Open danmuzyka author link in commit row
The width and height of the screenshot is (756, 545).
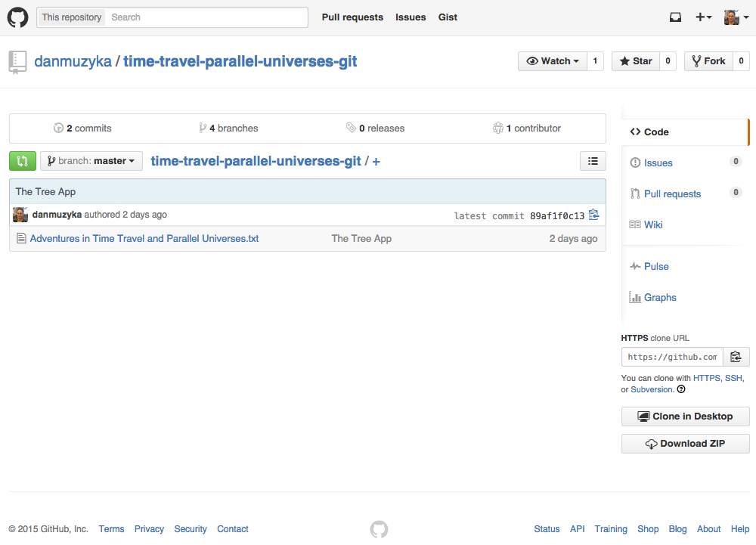click(x=57, y=215)
